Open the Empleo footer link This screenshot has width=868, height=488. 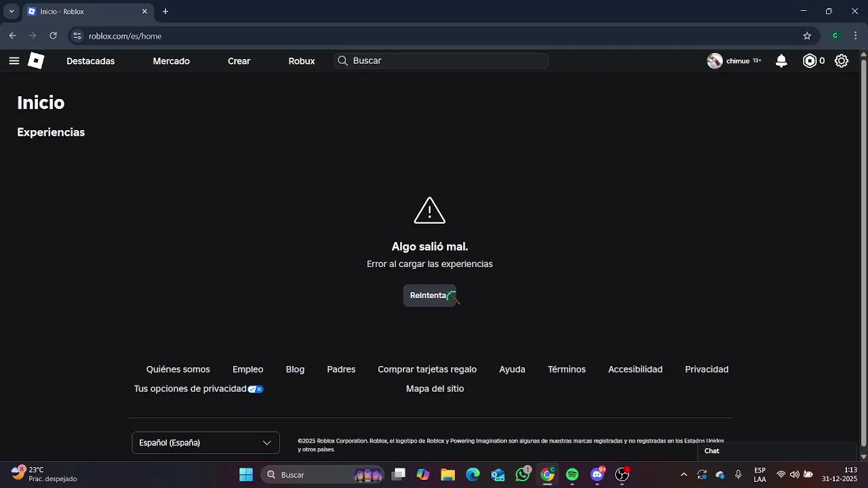click(248, 369)
